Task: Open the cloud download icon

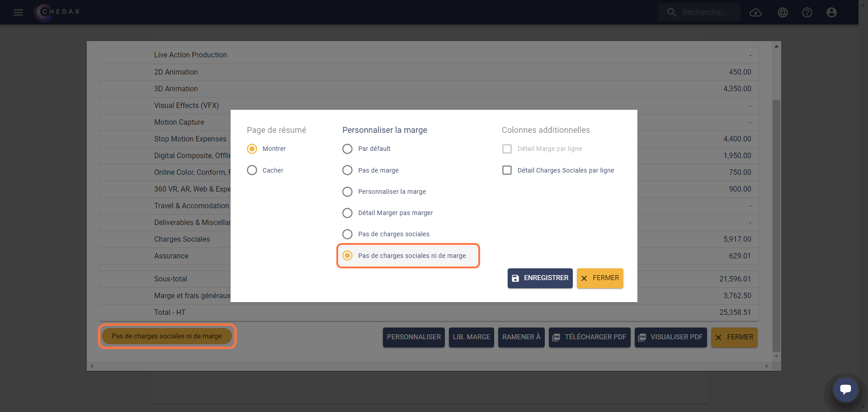Action: coord(755,12)
